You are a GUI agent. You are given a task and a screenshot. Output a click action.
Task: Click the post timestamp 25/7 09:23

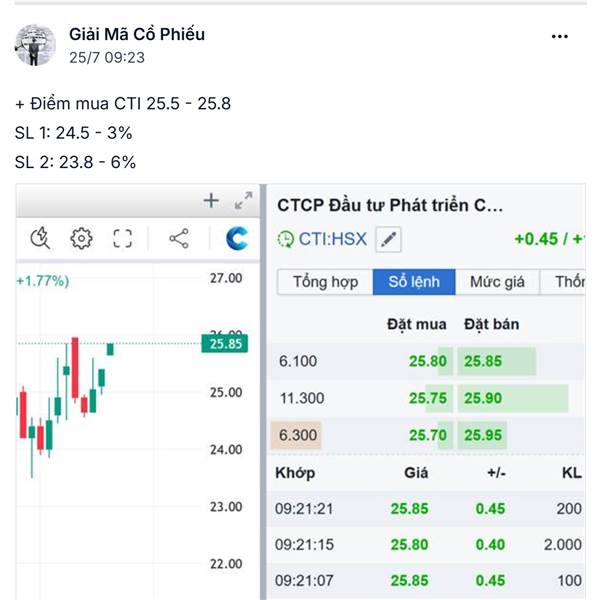click(107, 58)
